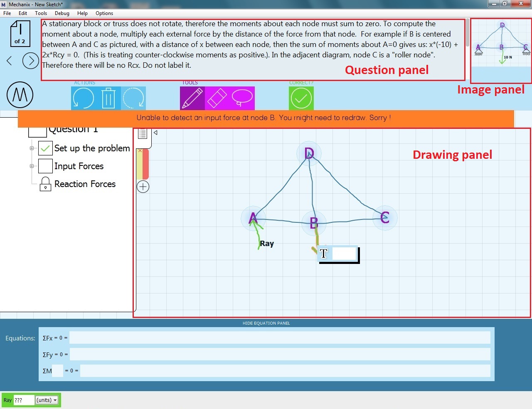Click the round Mechanix M logo
This screenshot has height=409, width=532.
tap(20, 95)
